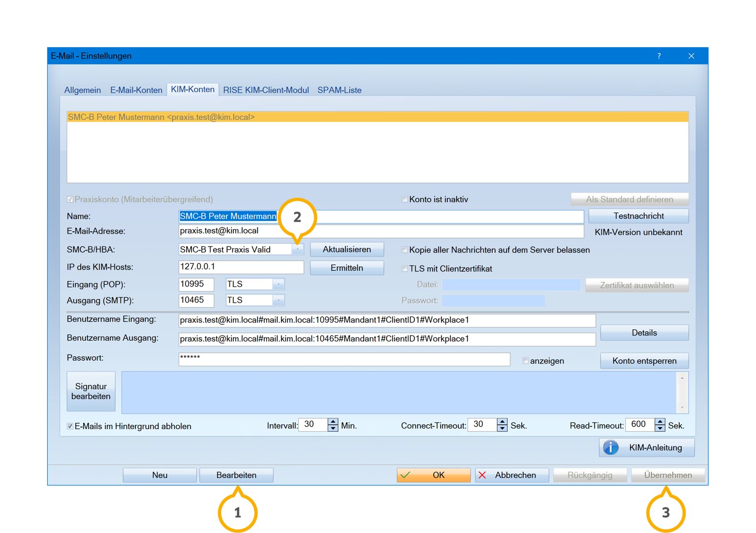The width and height of the screenshot is (756, 533).
Task: Decrease Read-Timeout seconds
Action: pyautogui.click(x=660, y=428)
